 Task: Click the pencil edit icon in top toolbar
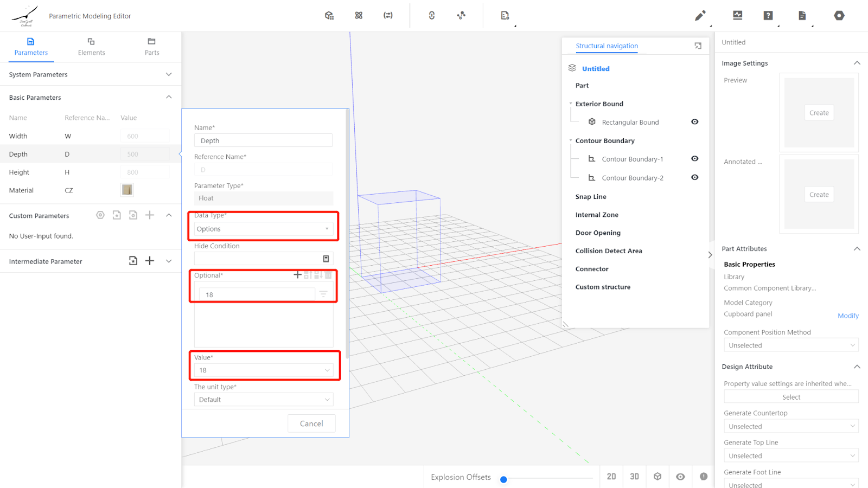[x=700, y=16]
